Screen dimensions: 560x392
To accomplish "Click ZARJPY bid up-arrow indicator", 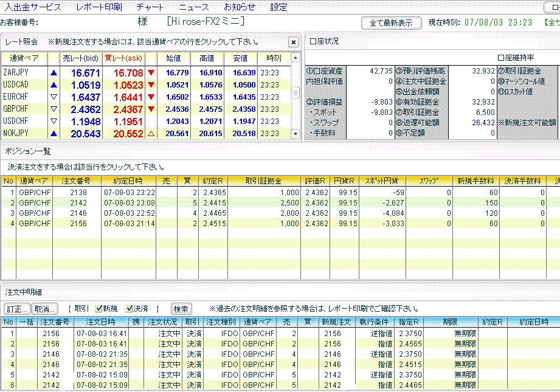I will coord(54,73).
